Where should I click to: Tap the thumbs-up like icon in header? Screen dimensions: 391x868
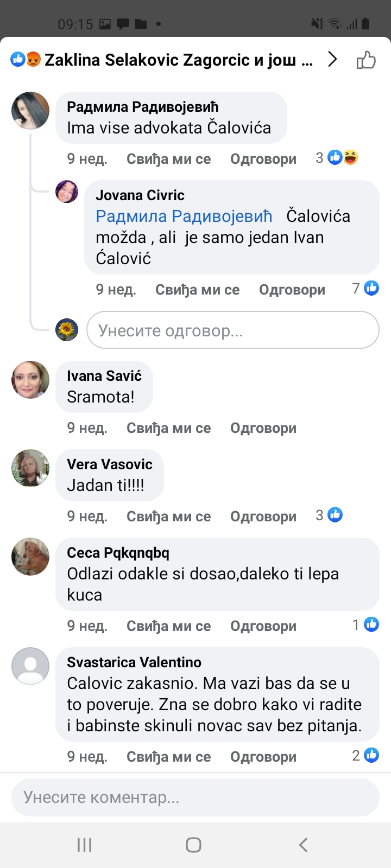366,60
